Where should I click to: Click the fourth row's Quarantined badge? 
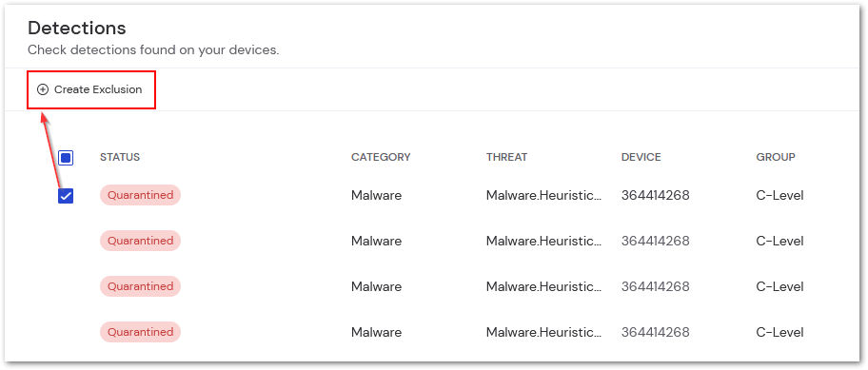(140, 332)
